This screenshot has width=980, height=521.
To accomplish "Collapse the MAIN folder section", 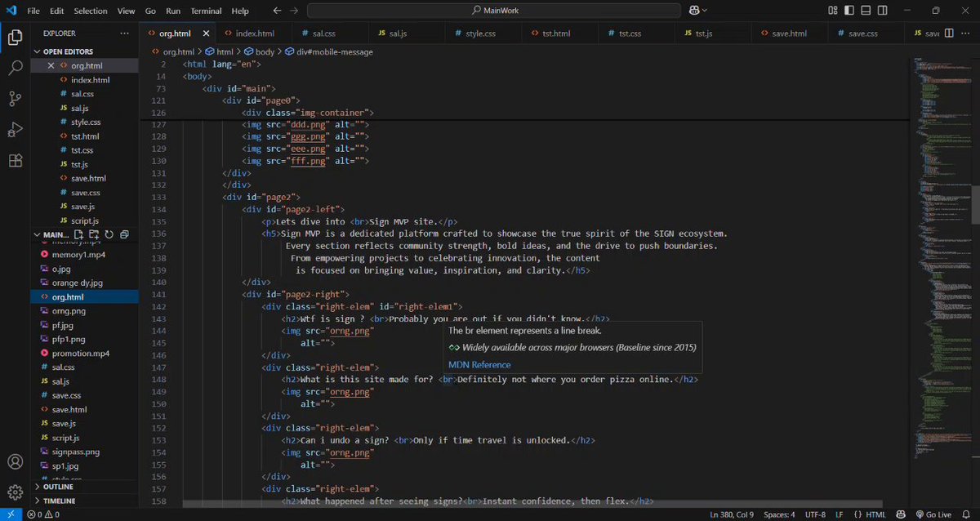I will pos(51,234).
